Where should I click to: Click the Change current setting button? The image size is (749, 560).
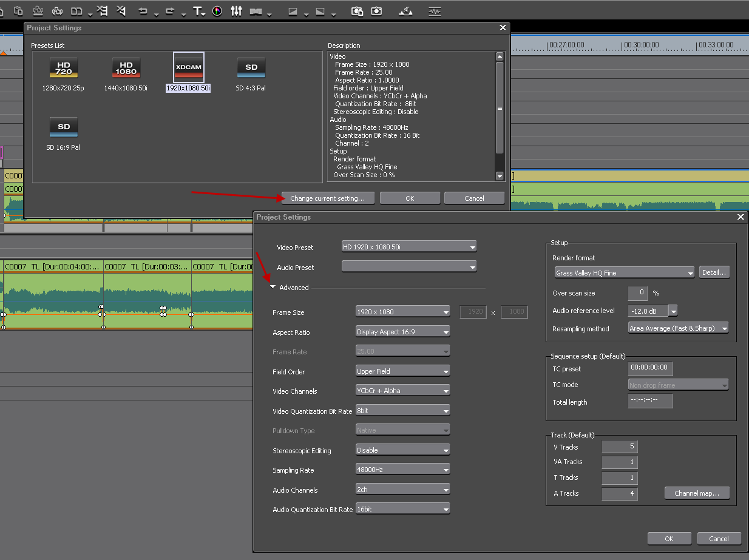coord(328,198)
